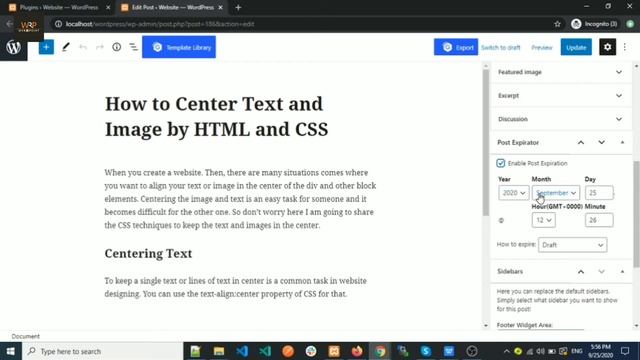Open File Explorer from the taskbar
The height and width of the screenshot is (360, 640).
coord(219,351)
